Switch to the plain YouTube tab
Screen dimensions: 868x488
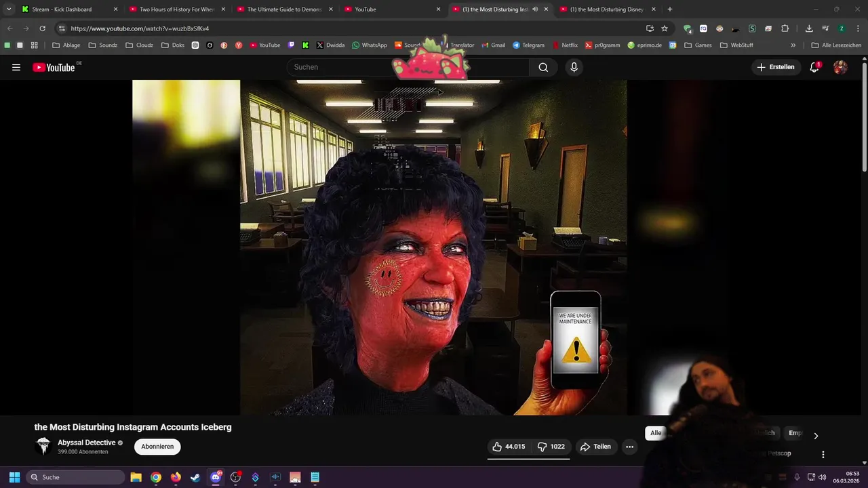(x=392, y=9)
